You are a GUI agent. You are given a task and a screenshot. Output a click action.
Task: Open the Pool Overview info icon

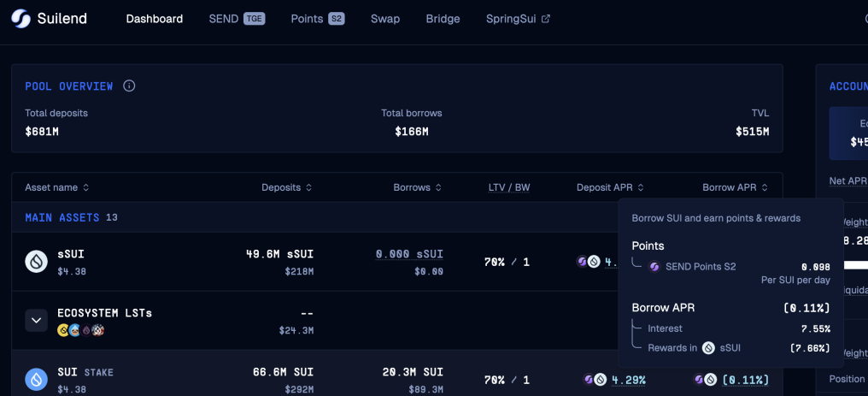pyautogui.click(x=129, y=86)
